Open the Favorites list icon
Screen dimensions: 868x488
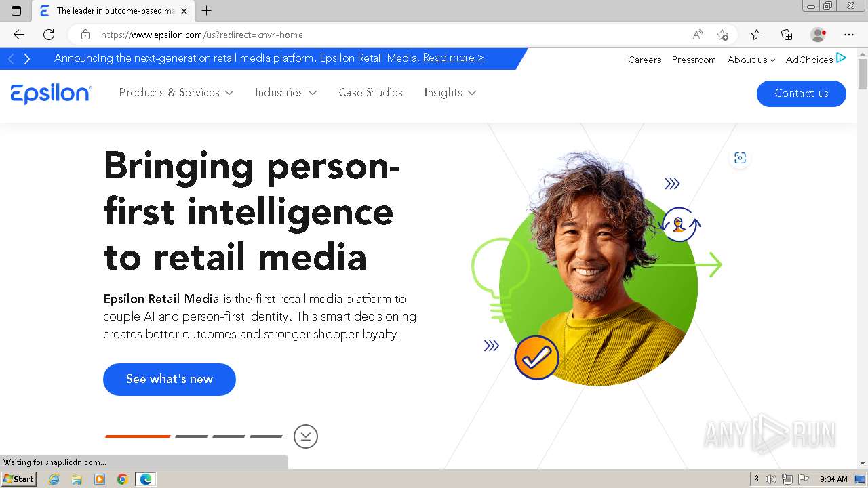coord(757,35)
